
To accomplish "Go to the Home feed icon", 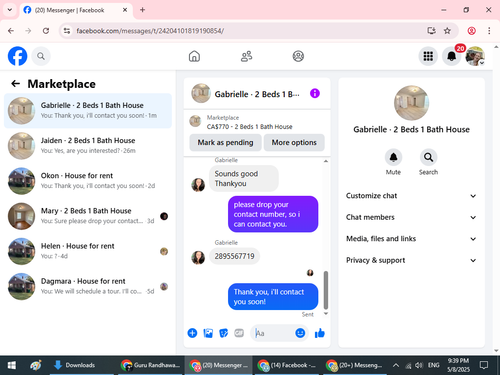I will [194, 56].
